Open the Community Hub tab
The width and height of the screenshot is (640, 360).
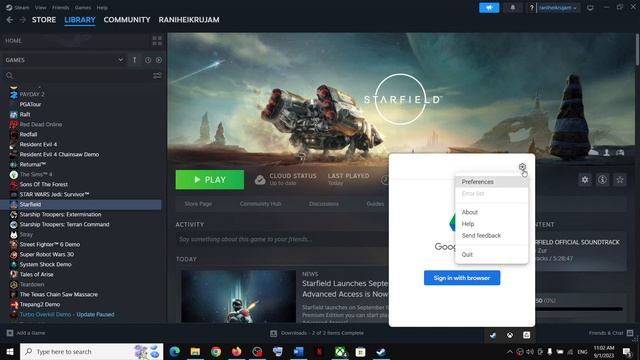point(260,204)
